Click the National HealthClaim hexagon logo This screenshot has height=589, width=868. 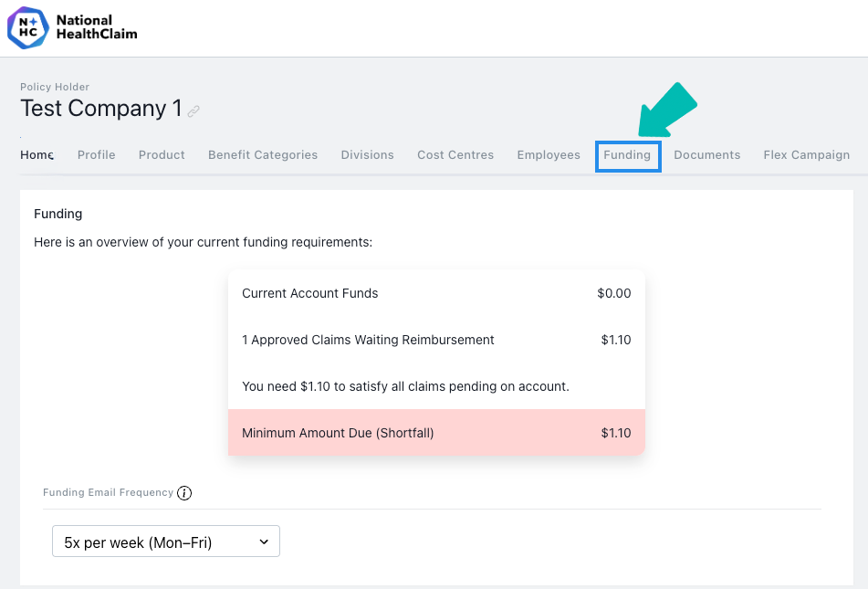[27, 27]
